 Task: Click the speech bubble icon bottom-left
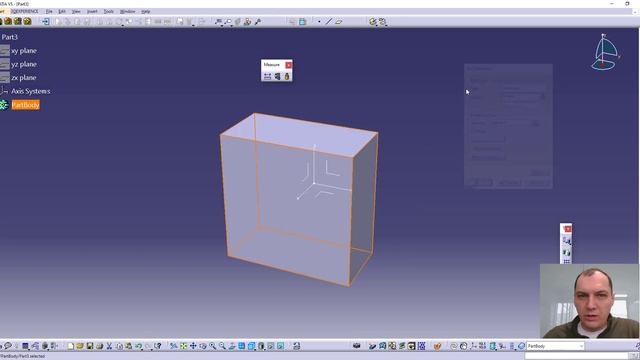coord(8,346)
